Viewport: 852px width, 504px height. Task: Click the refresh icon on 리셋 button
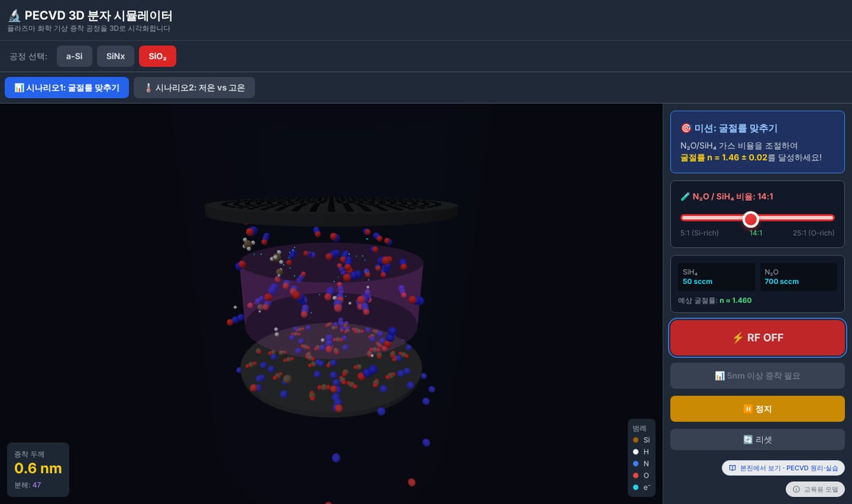pyautogui.click(x=748, y=439)
